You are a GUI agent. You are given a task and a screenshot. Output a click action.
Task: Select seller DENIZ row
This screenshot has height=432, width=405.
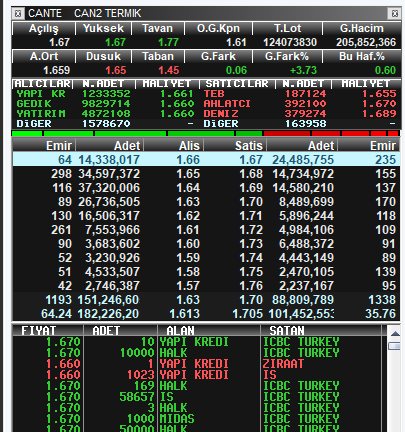coord(300,114)
